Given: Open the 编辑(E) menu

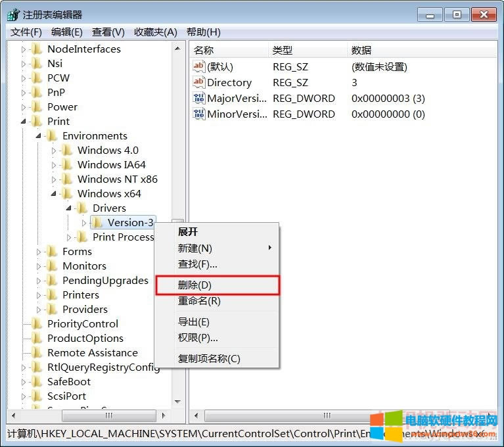Looking at the screenshot, I should click(x=67, y=32).
